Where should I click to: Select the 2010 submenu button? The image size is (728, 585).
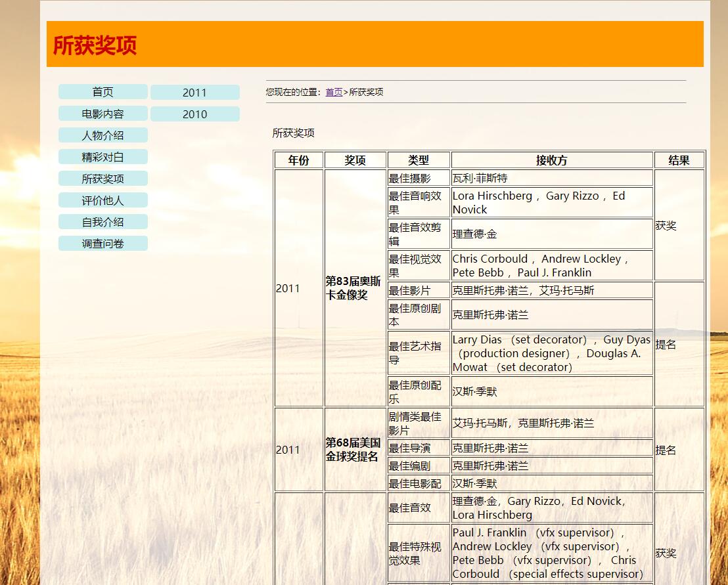(x=194, y=114)
